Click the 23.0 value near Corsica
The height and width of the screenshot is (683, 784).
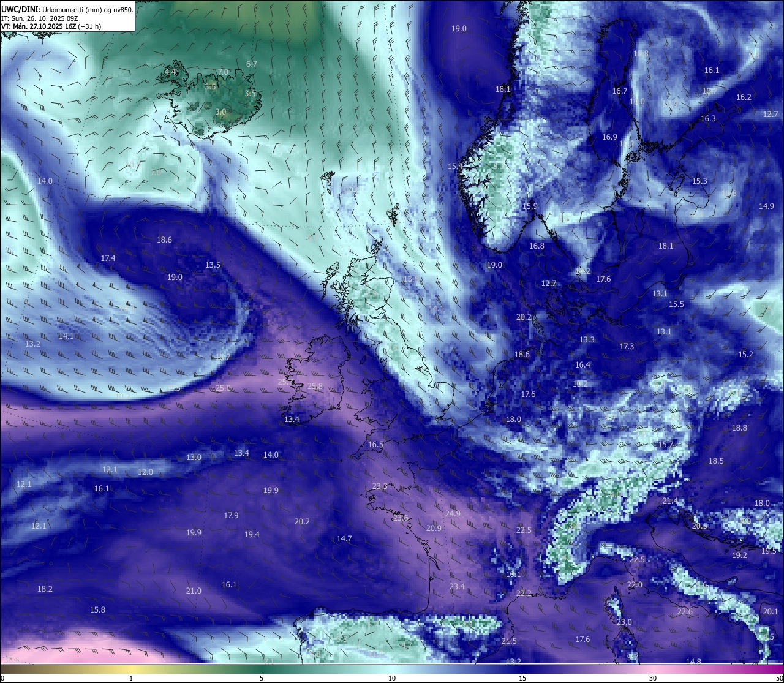[624, 622]
